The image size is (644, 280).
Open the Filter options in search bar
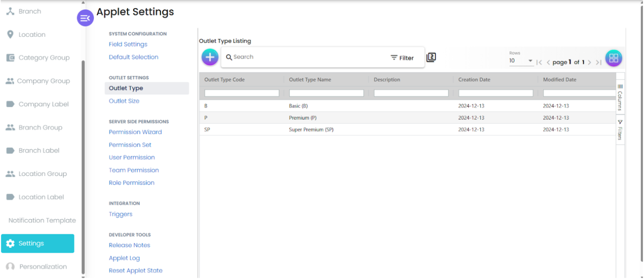pyautogui.click(x=402, y=58)
